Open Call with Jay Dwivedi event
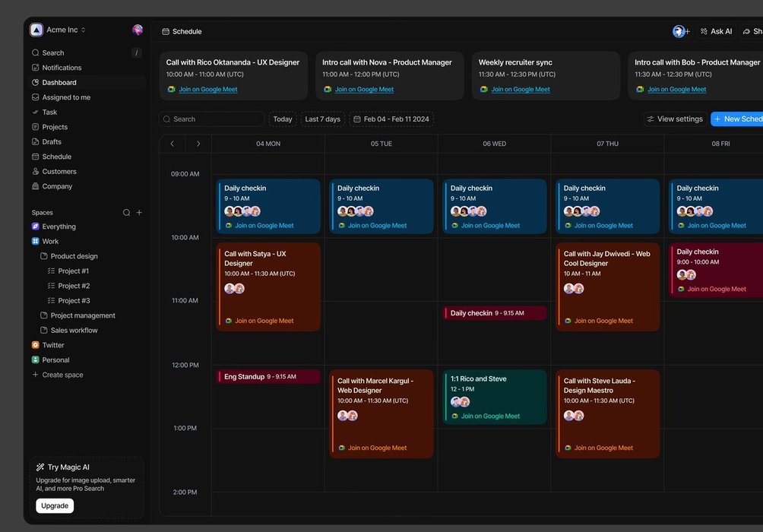Viewport: 763px width, 532px height. [607, 287]
